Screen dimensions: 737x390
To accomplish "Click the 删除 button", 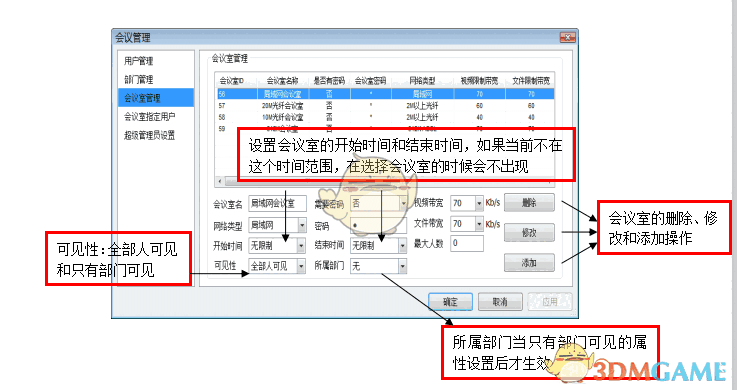I will point(529,203).
